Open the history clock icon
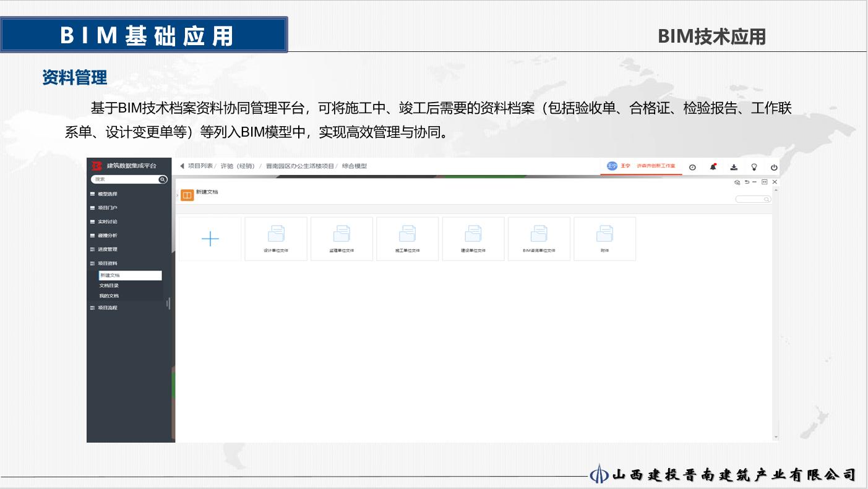Image resolution: width=868 pixels, height=489 pixels. pos(692,167)
